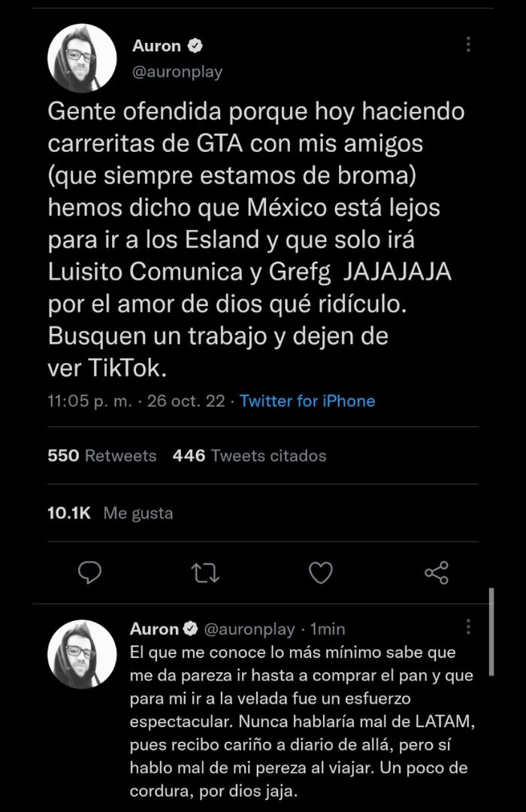
Task: Open the "Twitter for iPhone" source link
Action: click(307, 401)
